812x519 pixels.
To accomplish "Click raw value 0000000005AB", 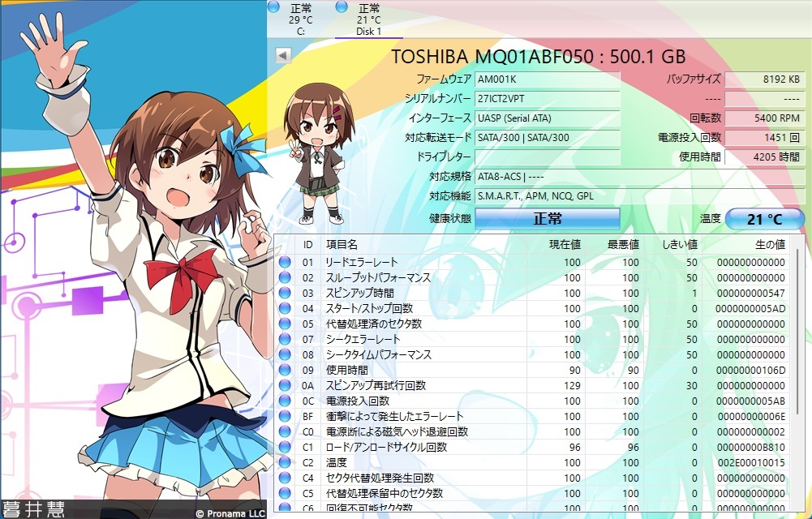I will tap(751, 401).
